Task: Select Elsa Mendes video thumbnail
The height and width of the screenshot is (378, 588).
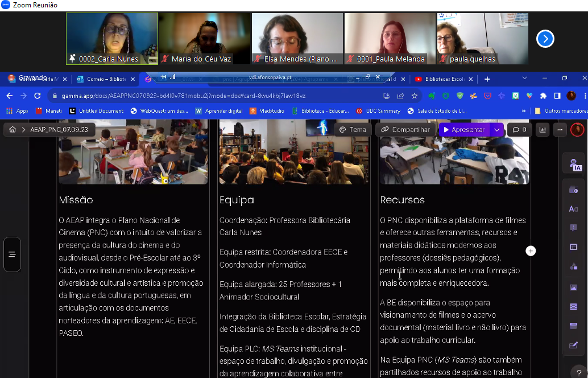Action: tap(297, 39)
